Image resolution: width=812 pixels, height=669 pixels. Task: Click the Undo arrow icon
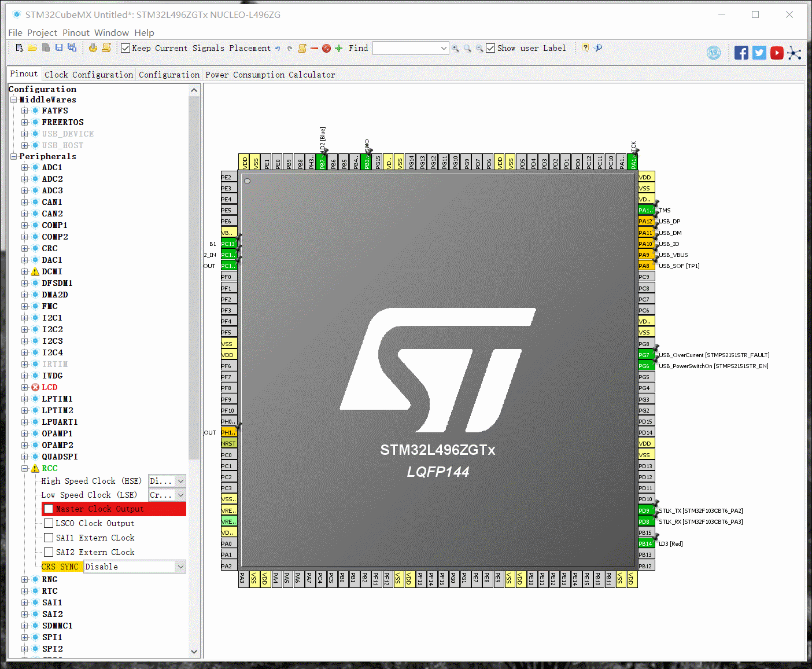[278, 49]
